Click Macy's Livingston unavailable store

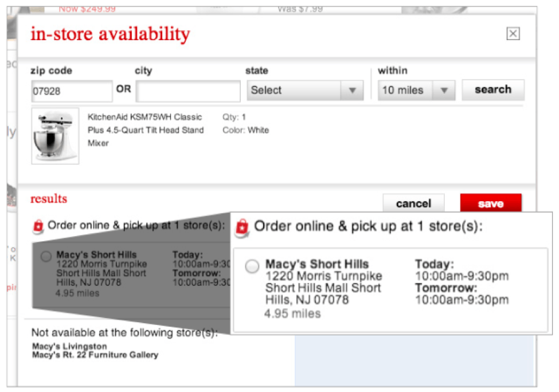pos(69,347)
